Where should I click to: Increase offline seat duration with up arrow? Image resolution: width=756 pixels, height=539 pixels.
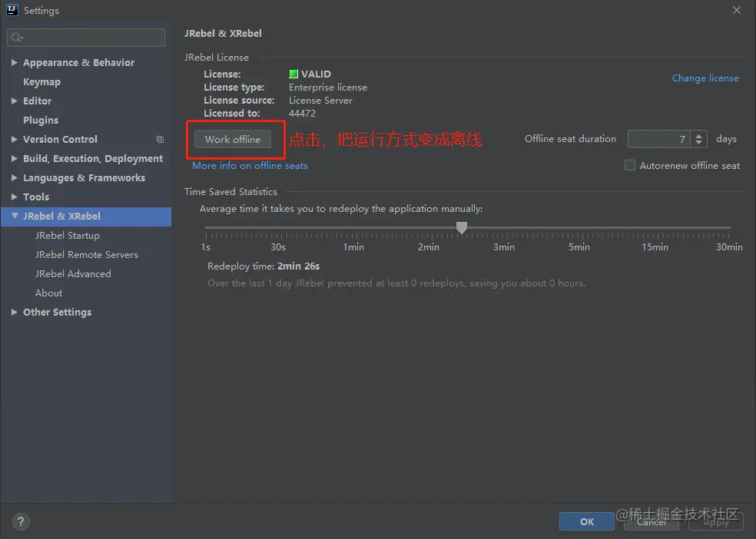pyautogui.click(x=698, y=135)
